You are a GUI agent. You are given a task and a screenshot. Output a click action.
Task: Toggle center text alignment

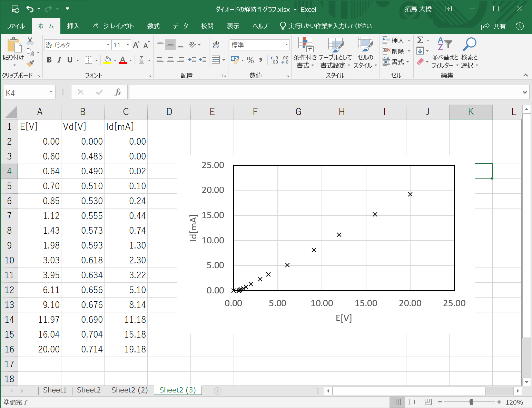coord(170,60)
